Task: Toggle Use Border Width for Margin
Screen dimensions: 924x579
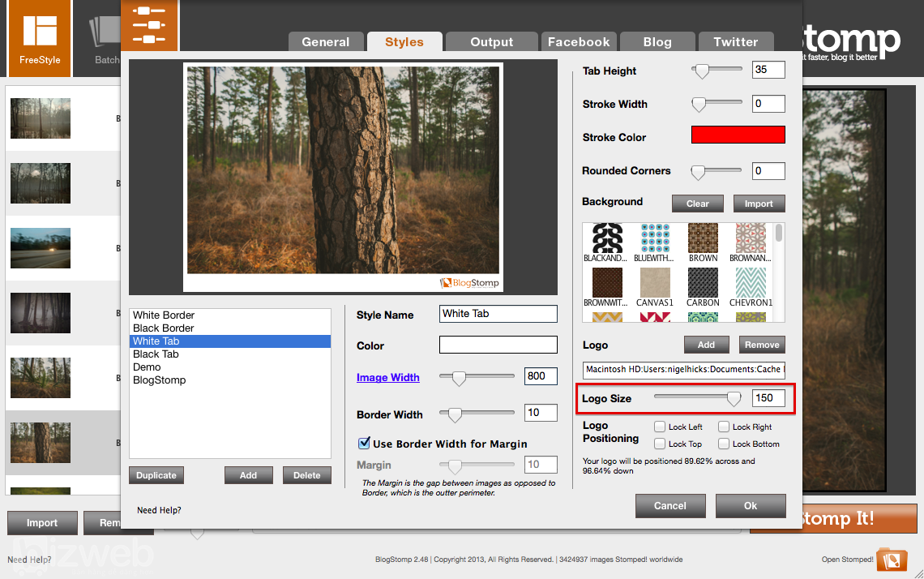Action: (x=365, y=444)
